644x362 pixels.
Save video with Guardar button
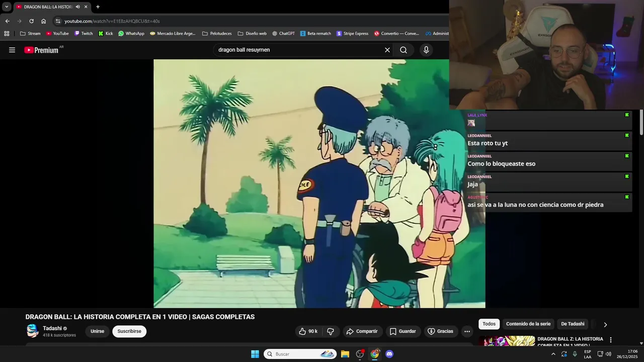[403, 331]
